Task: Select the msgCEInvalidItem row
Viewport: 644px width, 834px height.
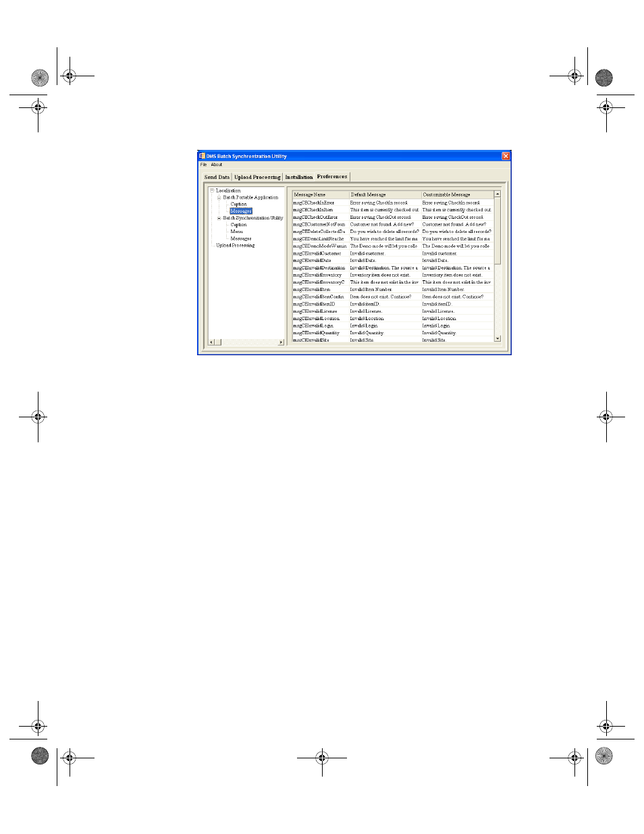Action: click(x=393, y=290)
